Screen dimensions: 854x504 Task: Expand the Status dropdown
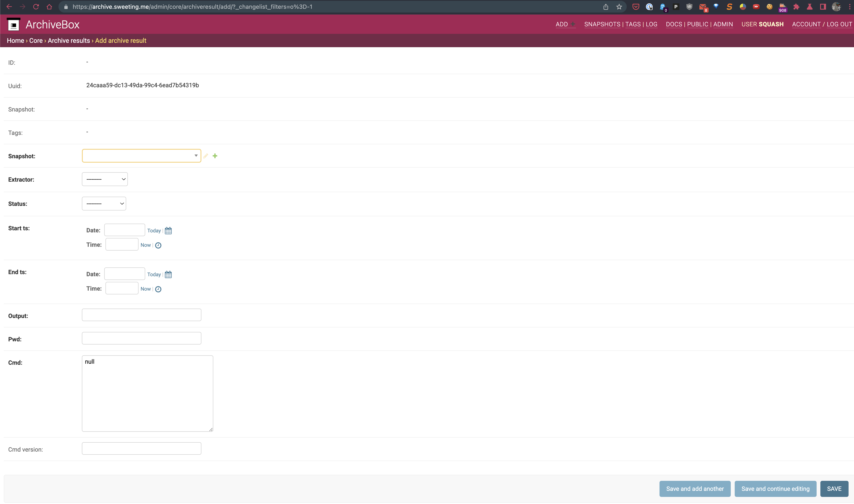tap(104, 204)
